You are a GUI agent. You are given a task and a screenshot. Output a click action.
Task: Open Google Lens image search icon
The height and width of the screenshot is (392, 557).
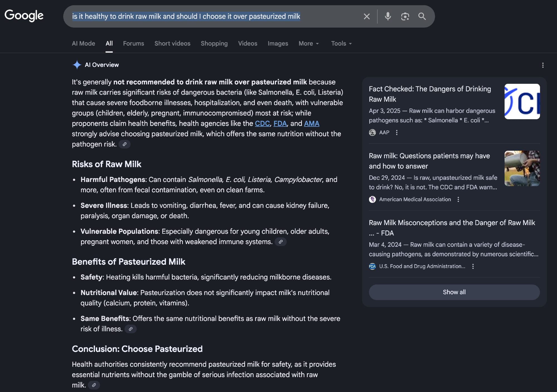405,16
